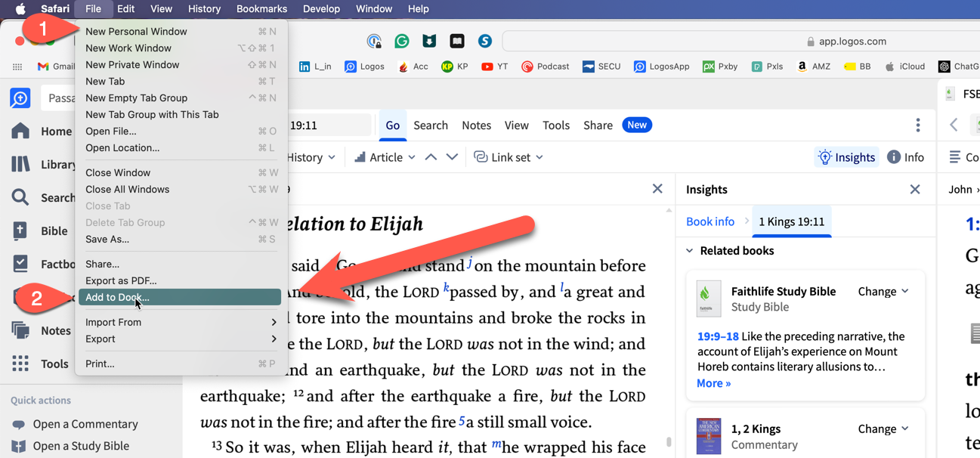Select Export as PDF
This screenshot has height=458, width=980.
[x=180, y=281]
